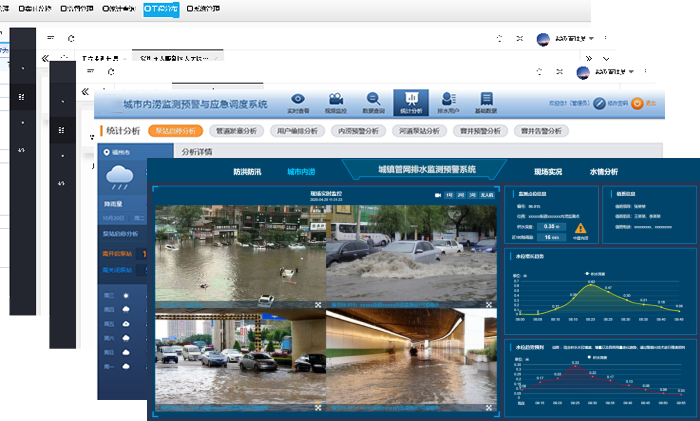Select the 河道泵站分析 tab

(419, 131)
